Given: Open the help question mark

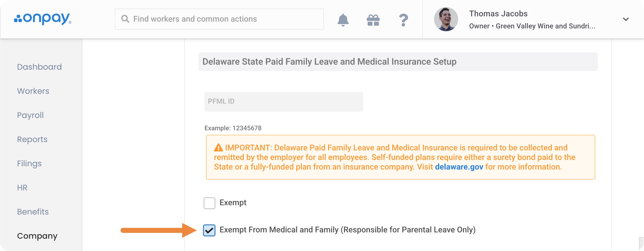Looking at the screenshot, I should point(403,20).
